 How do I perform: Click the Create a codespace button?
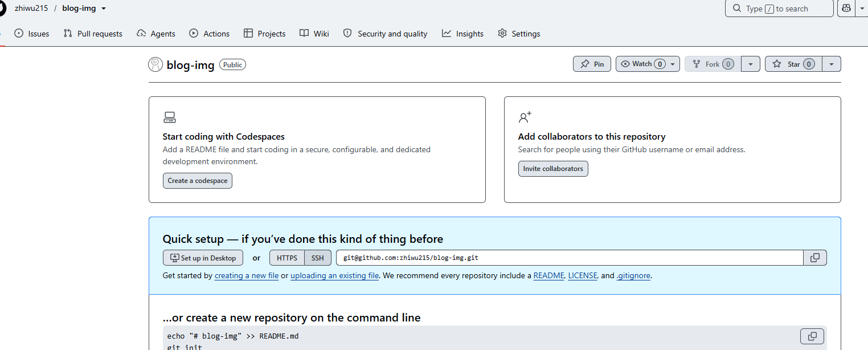[198, 181]
